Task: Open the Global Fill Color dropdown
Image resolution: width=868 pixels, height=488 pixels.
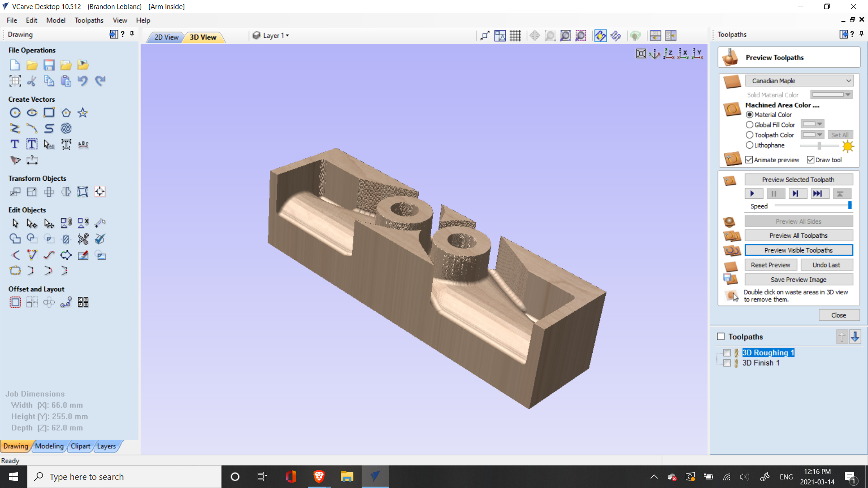Action: 813,124
